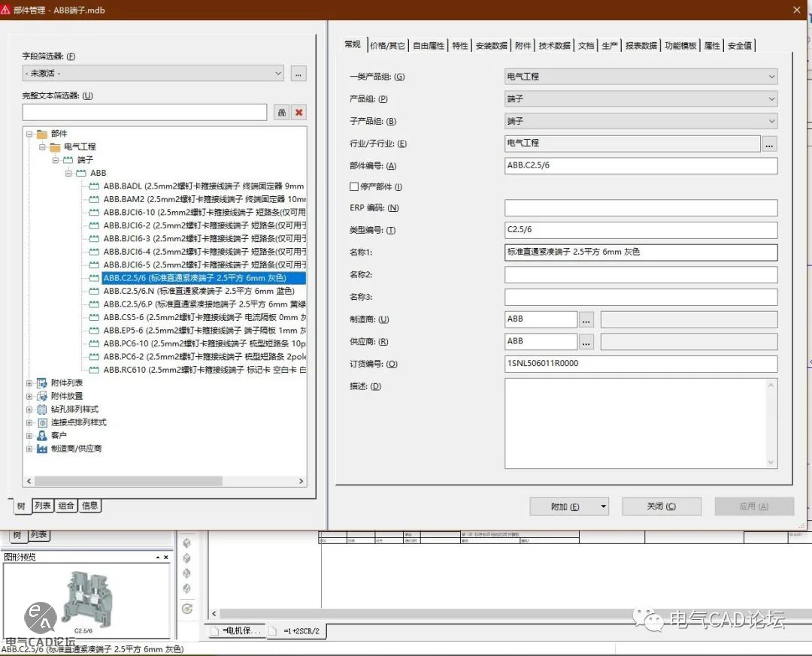Open the 列表 tab in parts dialog
812x656 pixels.
[43, 506]
